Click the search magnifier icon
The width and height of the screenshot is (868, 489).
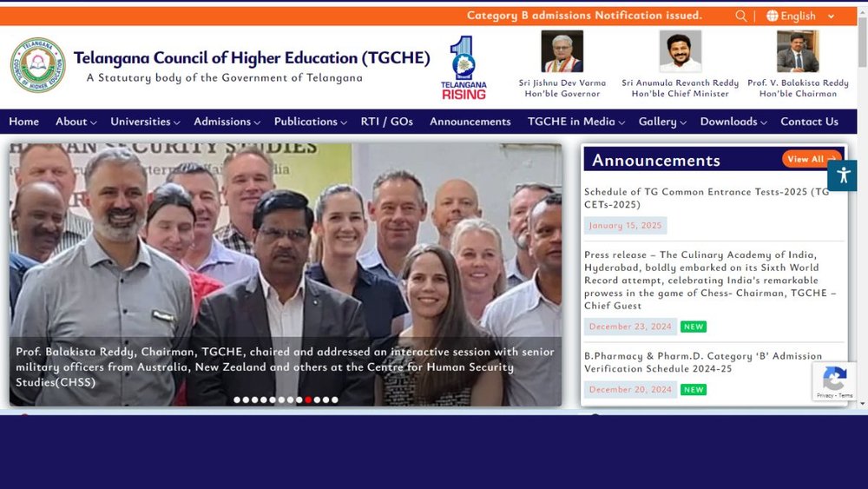coord(740,16)
